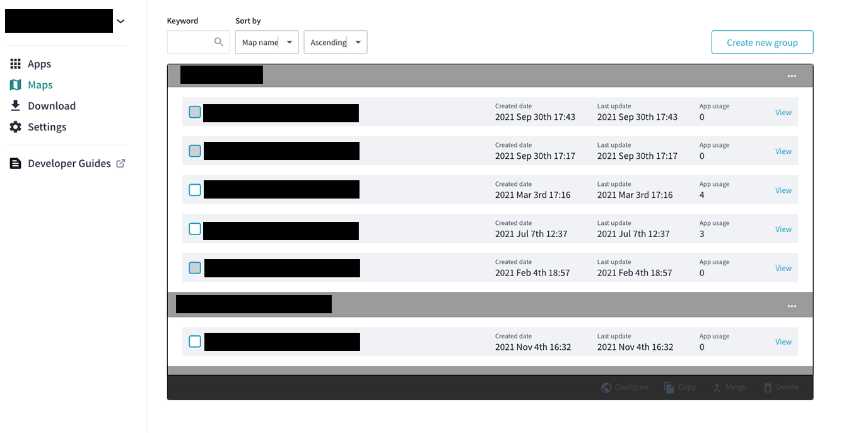Select the Download icon in the sidebar

click(x=15, y=105)
